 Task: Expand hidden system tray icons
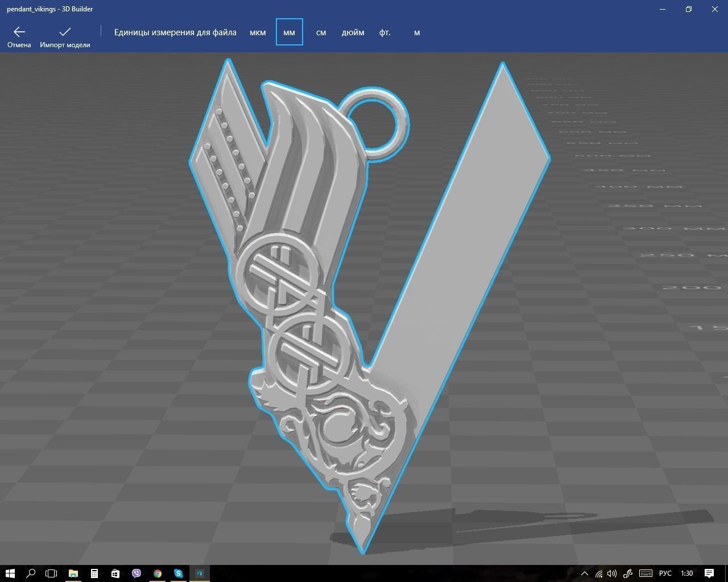tap(584, 573)
